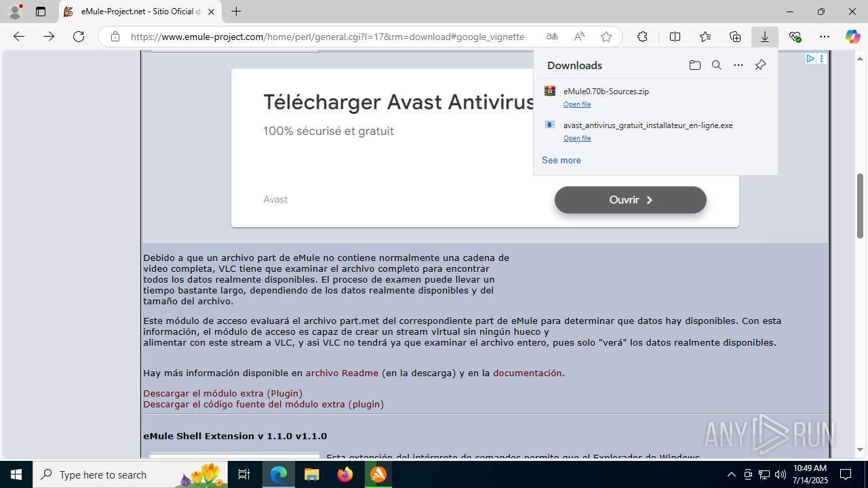Open file link for eMule0.70b-Sources.zip

[x=577, y=104]
